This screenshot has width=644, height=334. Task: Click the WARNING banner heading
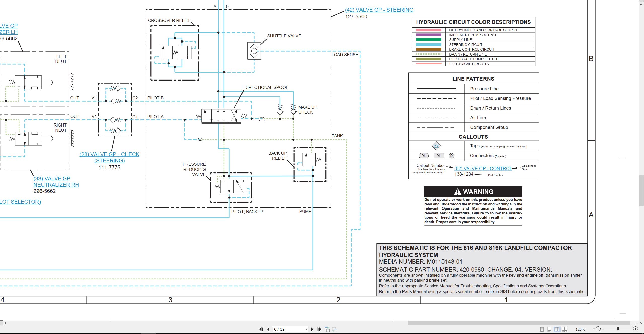(x=473, y=192)
